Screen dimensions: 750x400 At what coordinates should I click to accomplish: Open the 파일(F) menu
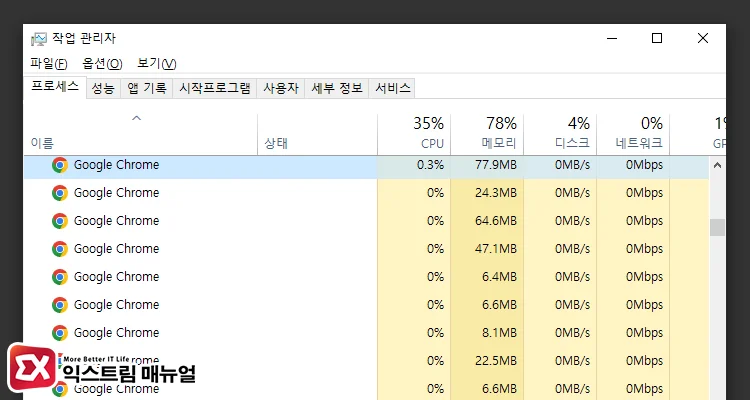48,64
